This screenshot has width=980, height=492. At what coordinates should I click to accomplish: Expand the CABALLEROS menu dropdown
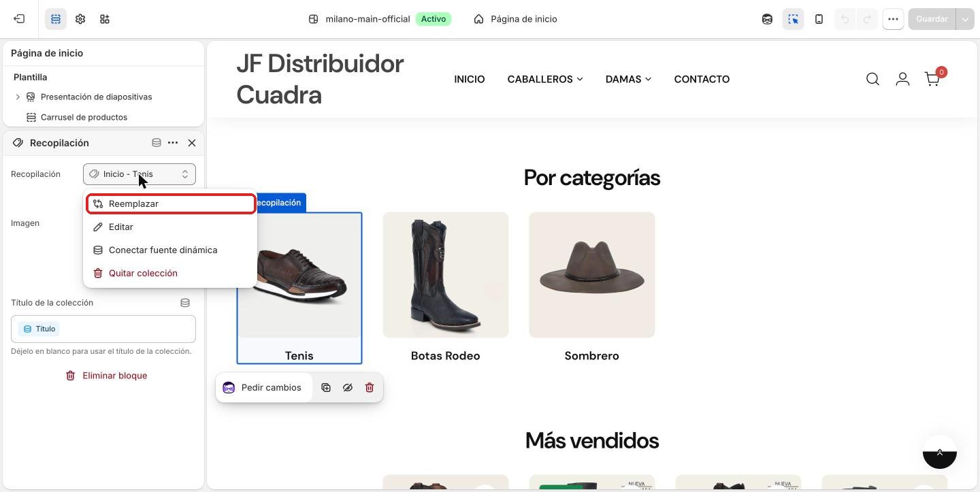[545, 79]
